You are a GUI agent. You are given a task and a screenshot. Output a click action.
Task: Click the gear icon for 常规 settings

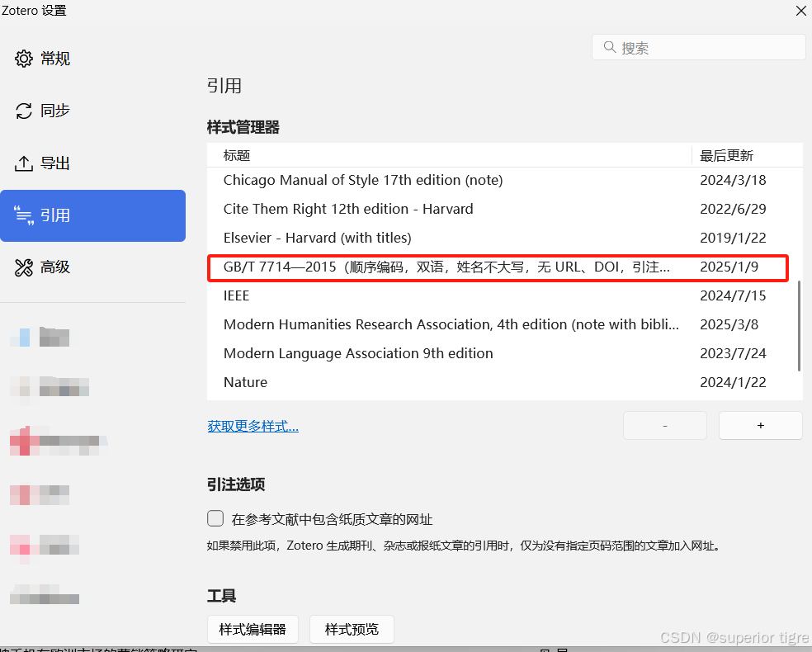23,59
